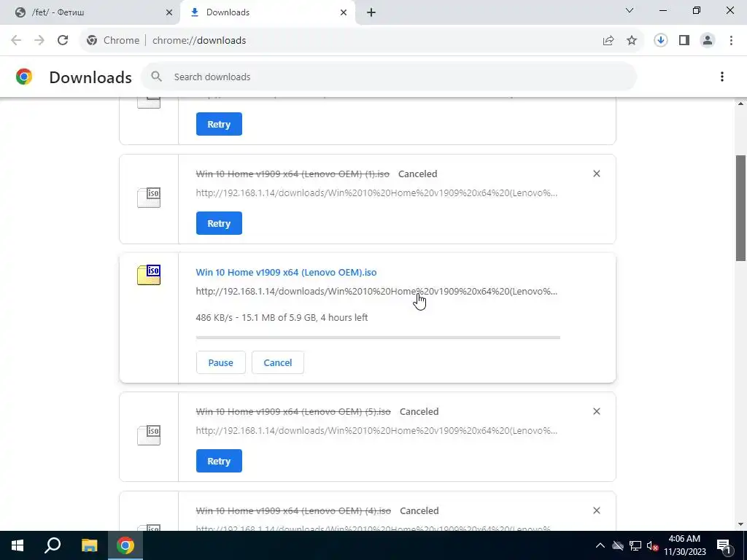This screenshot has width=747, height=560.
Task: Click the browser back arrow
Action: 16,41
